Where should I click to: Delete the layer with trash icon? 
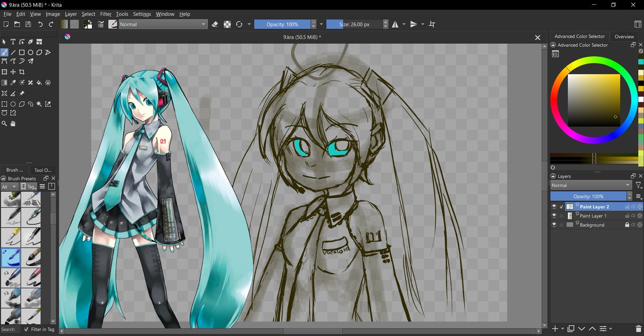tap(638, 328)
